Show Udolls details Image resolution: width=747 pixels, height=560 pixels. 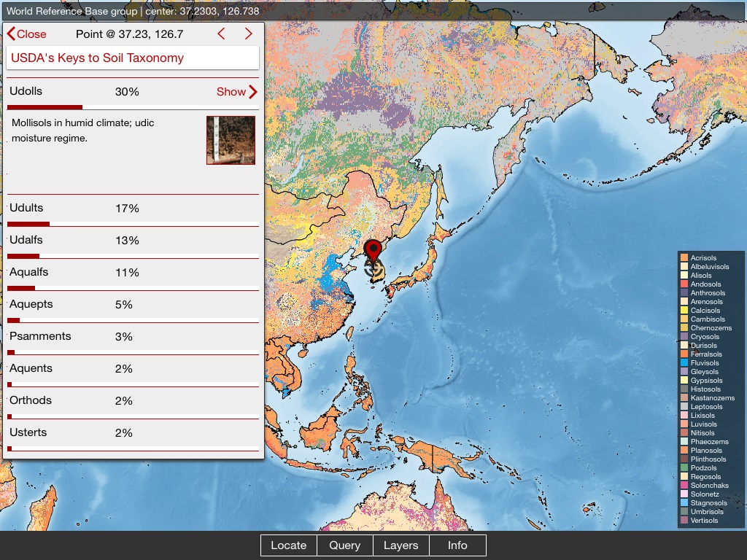[x=237, y=92]
